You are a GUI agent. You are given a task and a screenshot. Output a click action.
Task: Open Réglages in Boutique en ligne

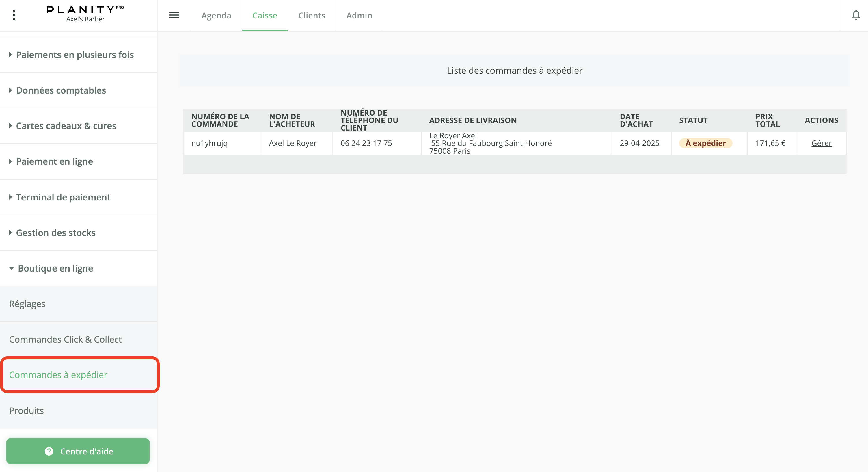click(27, 304)
